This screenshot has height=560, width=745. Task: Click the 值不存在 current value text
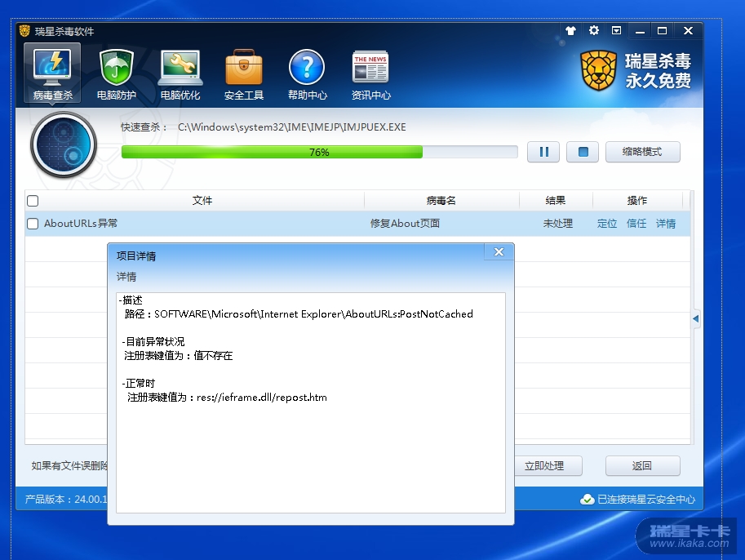coord(213,356)
